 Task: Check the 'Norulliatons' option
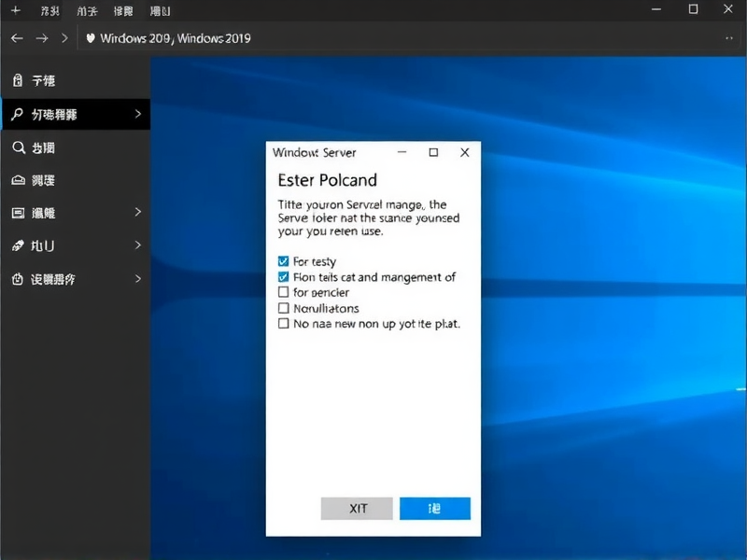pyautogui.click(x=284, y=308)
